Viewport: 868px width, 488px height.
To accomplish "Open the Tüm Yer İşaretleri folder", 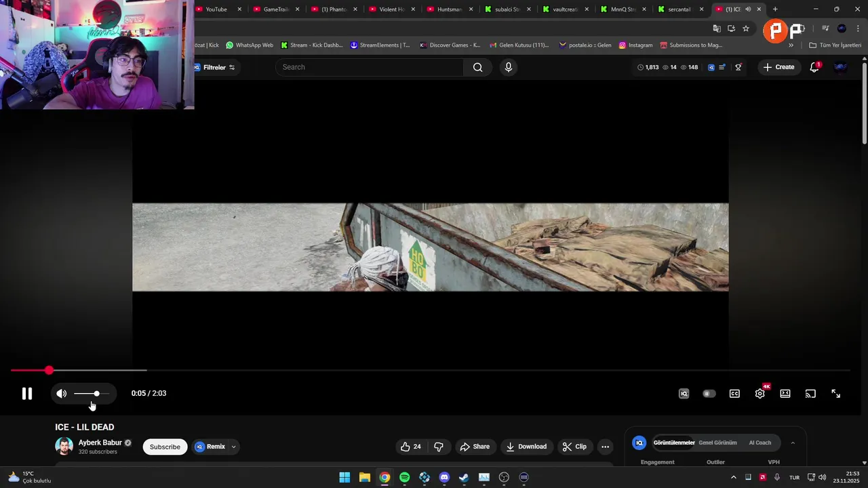I will 835,45.
